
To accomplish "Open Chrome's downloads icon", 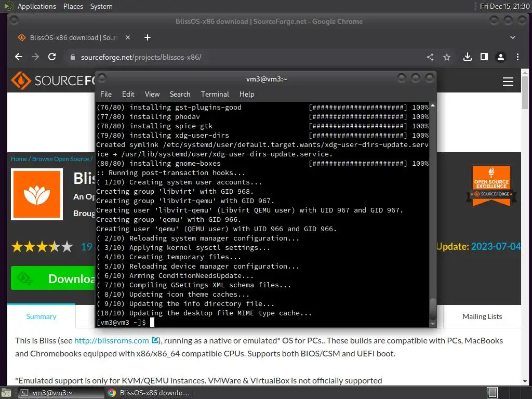I will click(x=468, y=57).
